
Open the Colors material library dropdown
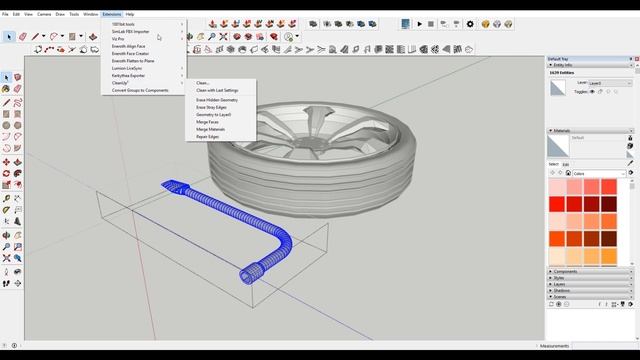(599, 173)
